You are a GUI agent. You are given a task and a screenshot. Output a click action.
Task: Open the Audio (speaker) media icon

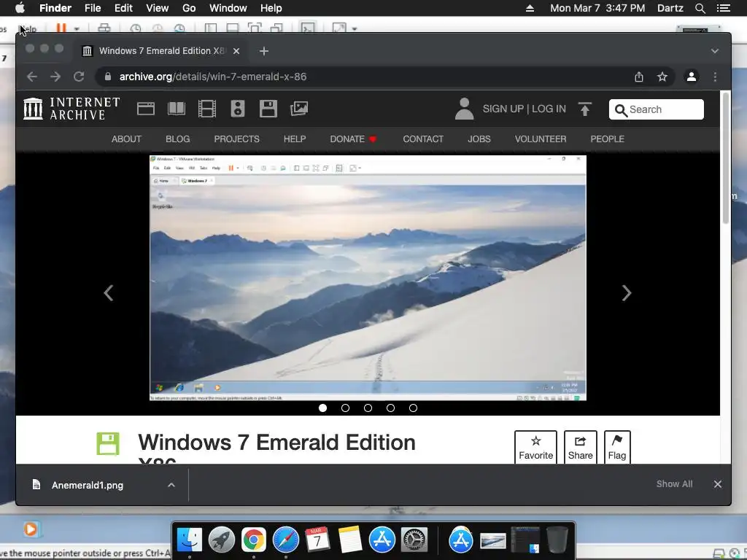coord(238,109)
